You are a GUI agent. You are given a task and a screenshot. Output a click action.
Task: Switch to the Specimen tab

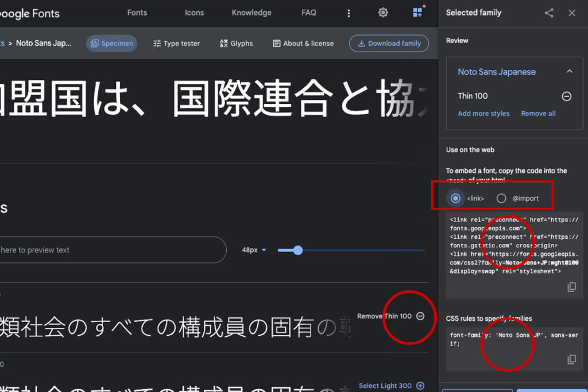point(112,44)
